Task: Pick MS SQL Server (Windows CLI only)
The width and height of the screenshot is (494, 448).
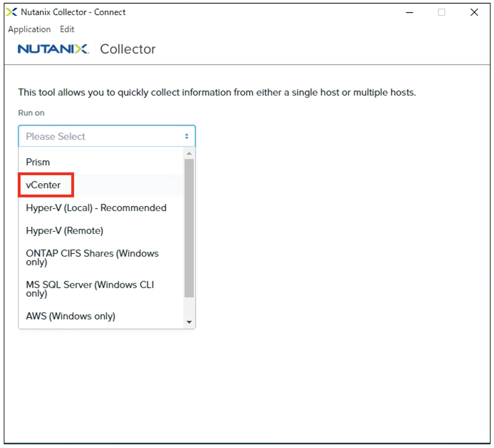Action: [101, 289]
